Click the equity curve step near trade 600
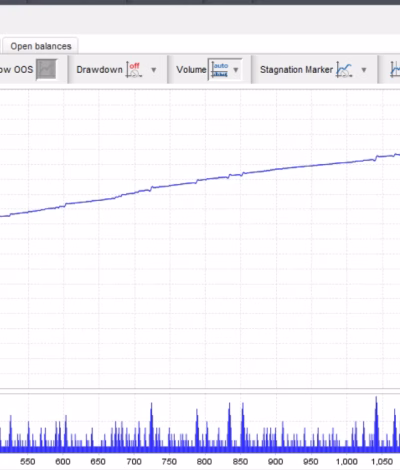 click(65, 204)
